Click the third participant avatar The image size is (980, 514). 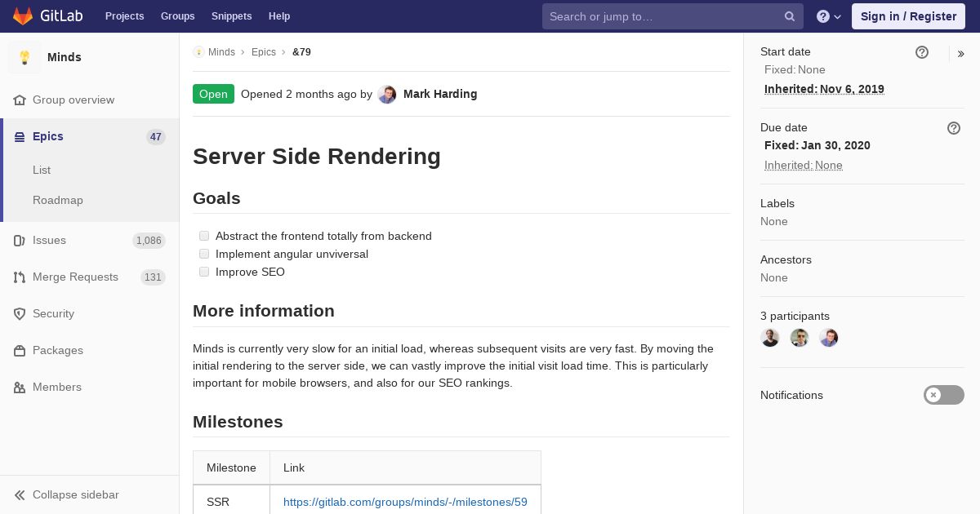click(829, 338)
